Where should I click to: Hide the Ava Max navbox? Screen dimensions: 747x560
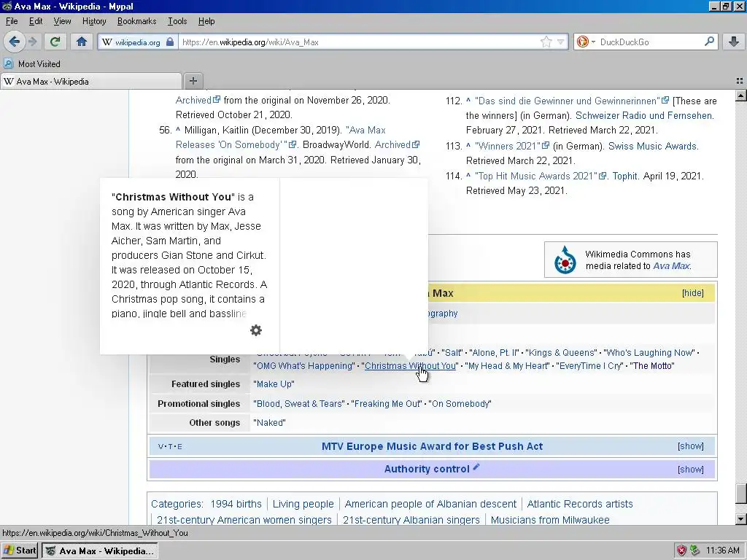pos(693,293)
